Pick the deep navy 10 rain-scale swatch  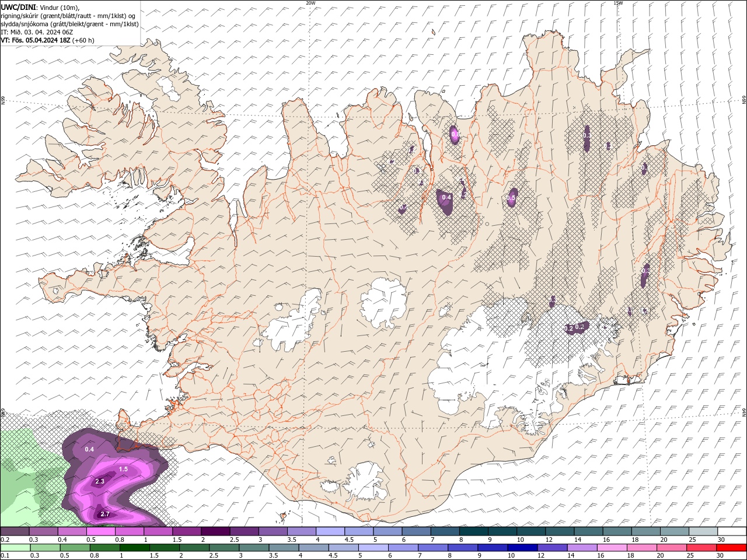522,548
